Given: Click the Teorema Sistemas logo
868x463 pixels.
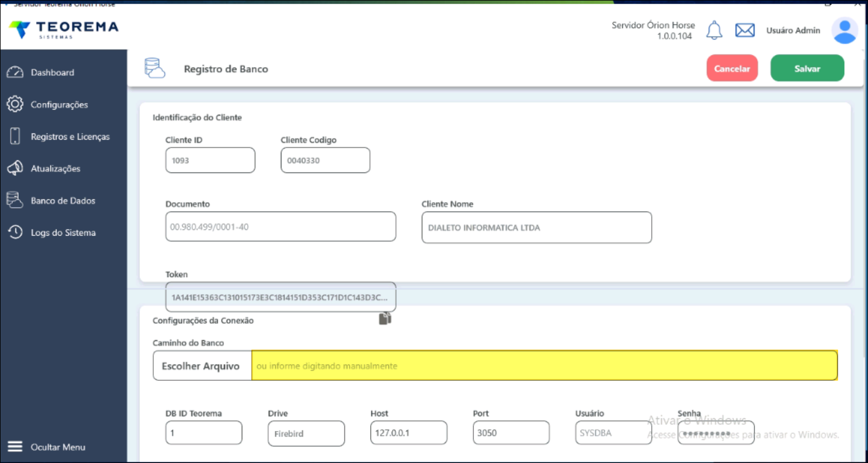Looking at the screenshot, I should (64, 30).
